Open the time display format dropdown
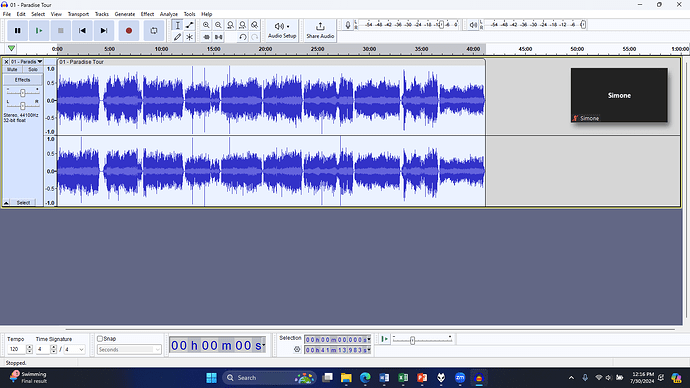The image size is (690, 388). coord(264,345)
